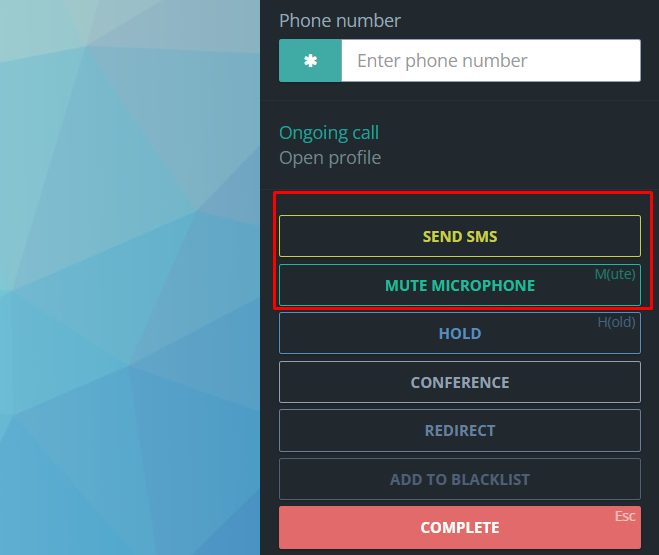Complete the call with red button
Screen dimensions: 659x555
coord(459,527)
